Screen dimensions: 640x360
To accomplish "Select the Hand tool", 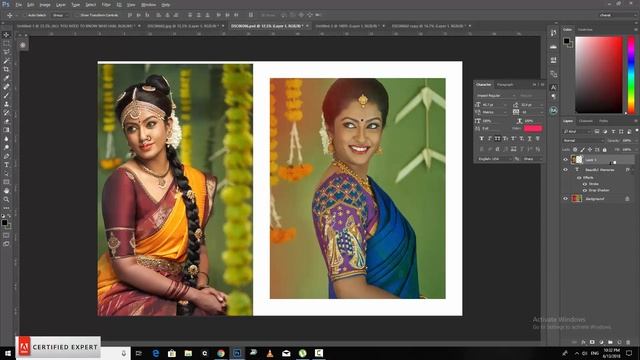I will point(6,191).
